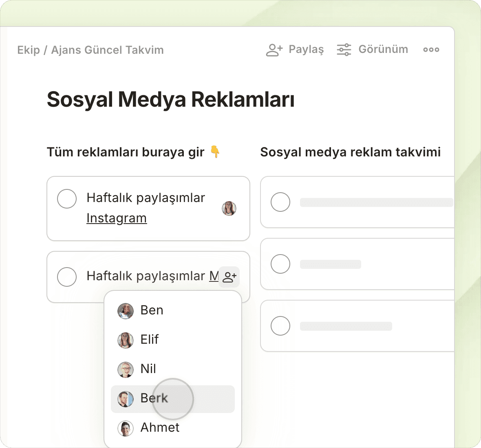Screen dimensions: 481x448
Task: Click Ben's avatar in assignee list
Action: pos(126,311)
